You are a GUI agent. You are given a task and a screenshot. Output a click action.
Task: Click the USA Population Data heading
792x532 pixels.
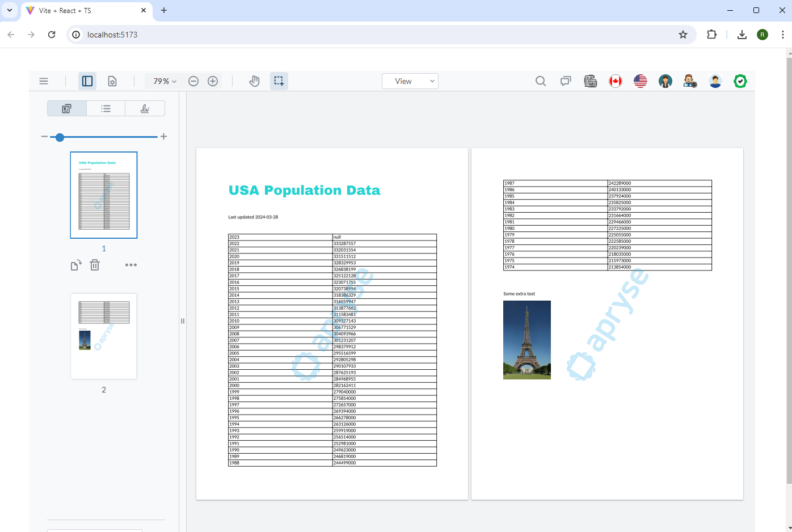[x=304, y=191]
